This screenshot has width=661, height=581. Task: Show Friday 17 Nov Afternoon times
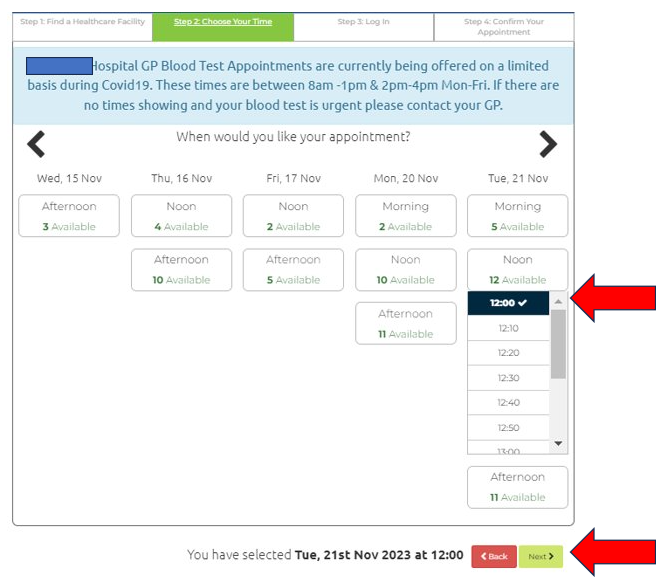point(293,269)
